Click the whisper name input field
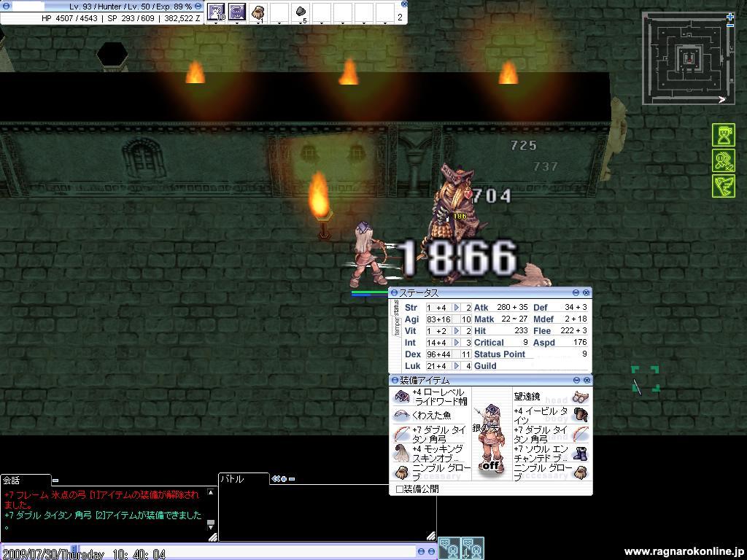Screen dimensions: 747x560 (x=36, y=551)
